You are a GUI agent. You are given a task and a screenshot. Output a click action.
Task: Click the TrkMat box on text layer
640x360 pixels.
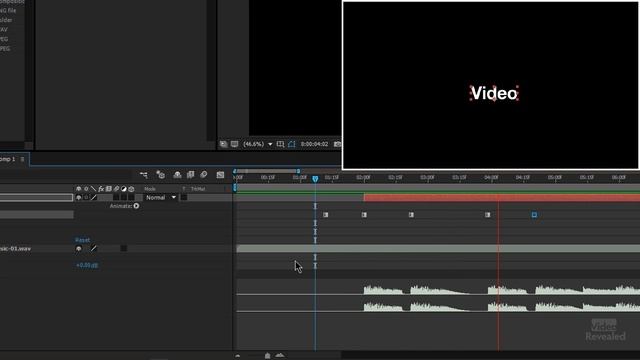pos(184,198)
